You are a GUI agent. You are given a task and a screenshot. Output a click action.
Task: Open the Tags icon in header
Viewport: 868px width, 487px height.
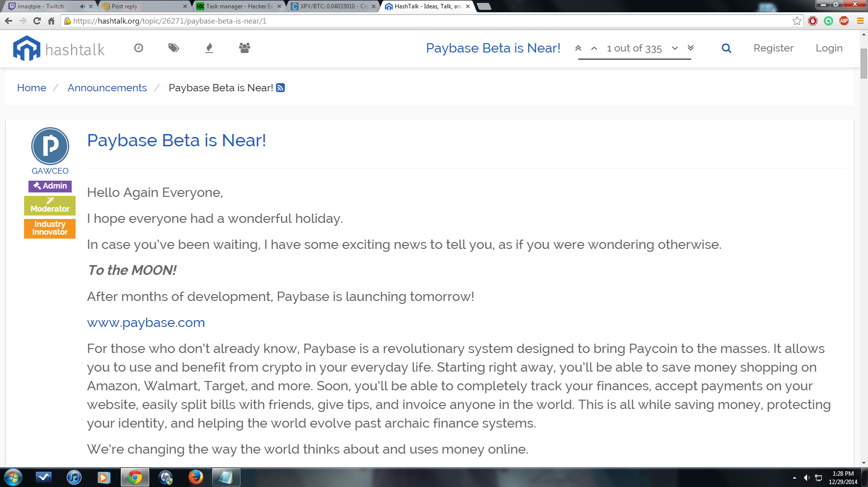(174, 48)
